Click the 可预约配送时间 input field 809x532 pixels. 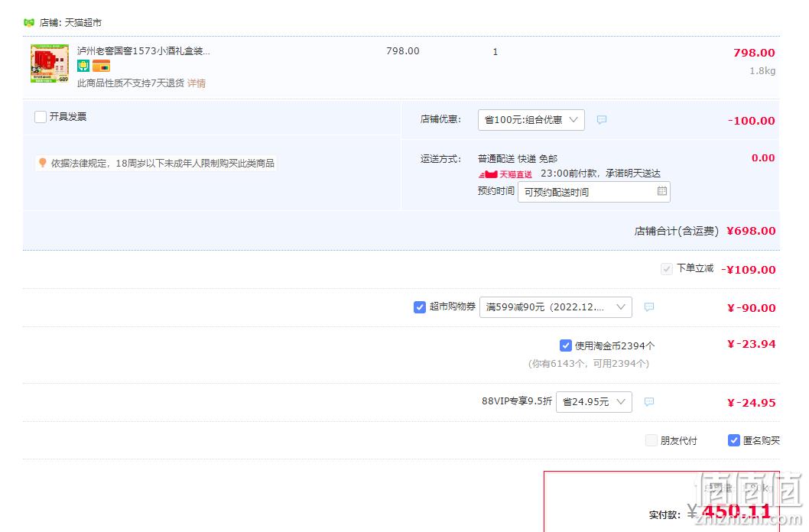pos(594,192)
